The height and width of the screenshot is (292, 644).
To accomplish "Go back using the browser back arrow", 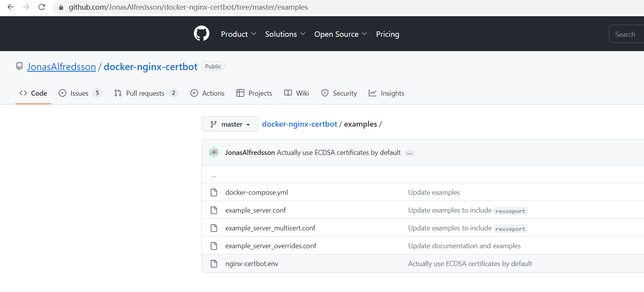I will coord(10,7).
